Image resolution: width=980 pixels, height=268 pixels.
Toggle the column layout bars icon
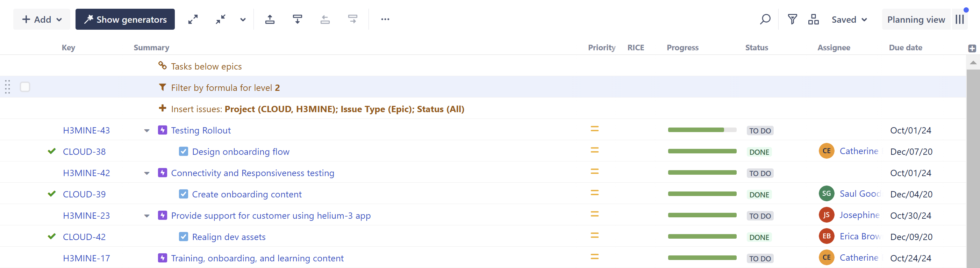pos(960,19)
